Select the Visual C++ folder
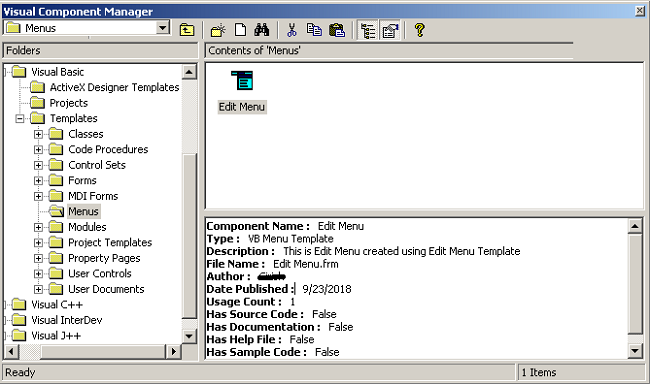This screenshot has width=650, height=384. pyautogui.click(x=57, y=305)
